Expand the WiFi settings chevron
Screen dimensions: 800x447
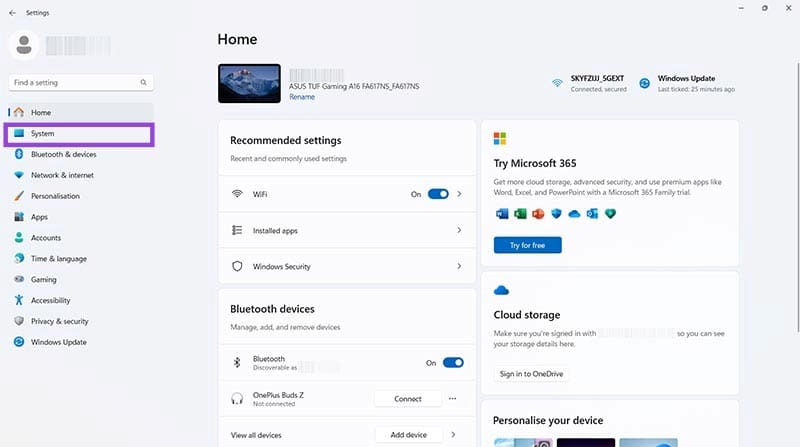point(459,194)
